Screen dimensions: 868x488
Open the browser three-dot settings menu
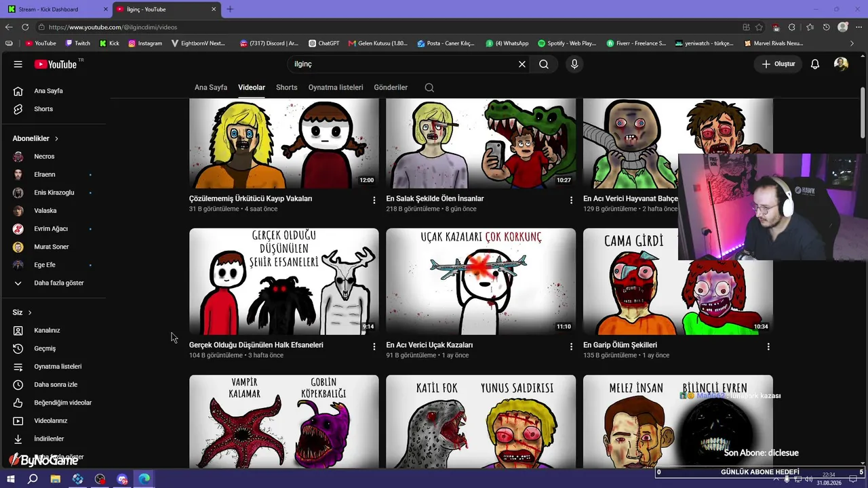pyautogui.click(x=859, y=27)
